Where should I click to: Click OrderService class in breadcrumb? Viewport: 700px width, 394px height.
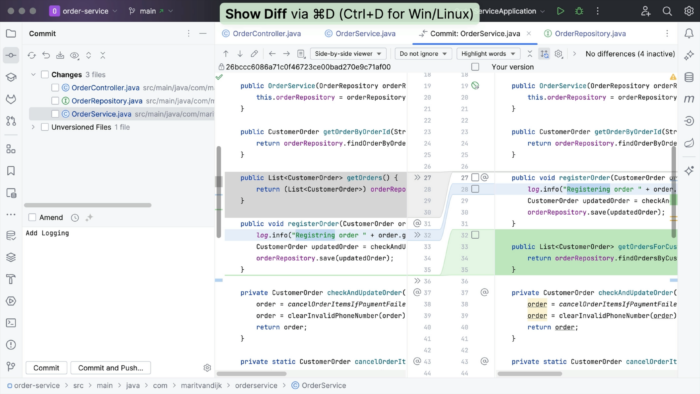[x=319, y=386]
